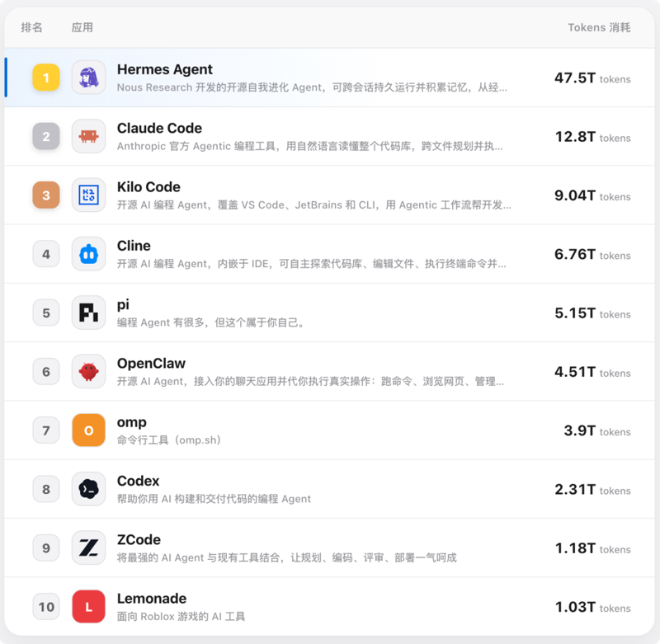Image resolution: width=660 pixels, height=644 pixels.
Task: Open the Hermes Agent title
Action: tap(164, 69)
